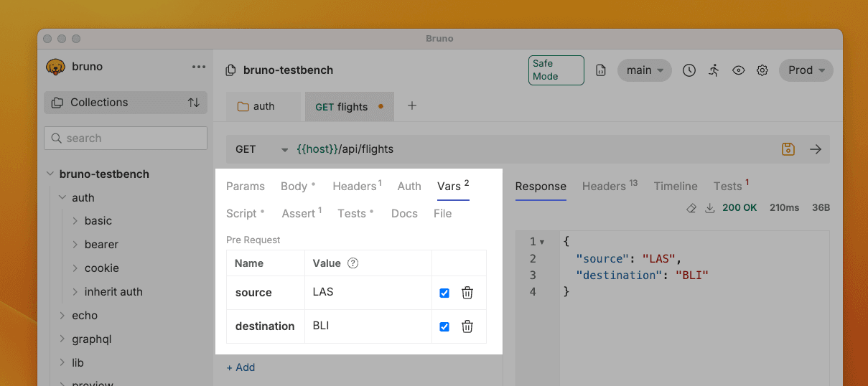Click the collections search field

(x=126, y=138)
